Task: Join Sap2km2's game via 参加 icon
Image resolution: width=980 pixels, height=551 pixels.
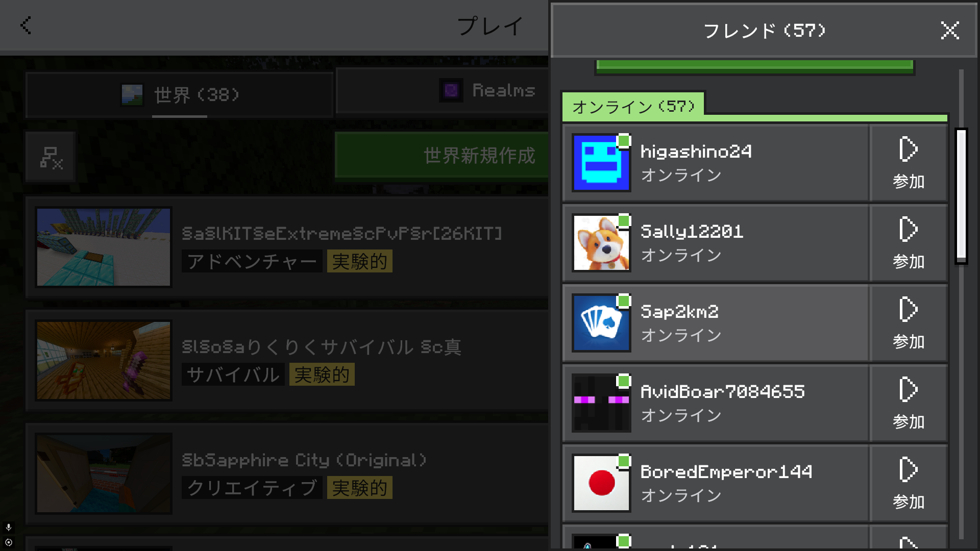Action: pos(909,323)
